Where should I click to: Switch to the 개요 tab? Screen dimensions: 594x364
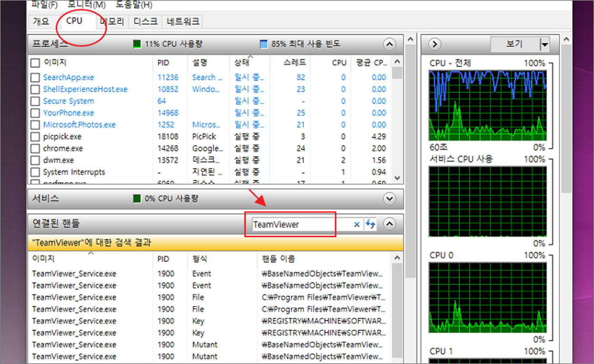[x=41, y=21]
